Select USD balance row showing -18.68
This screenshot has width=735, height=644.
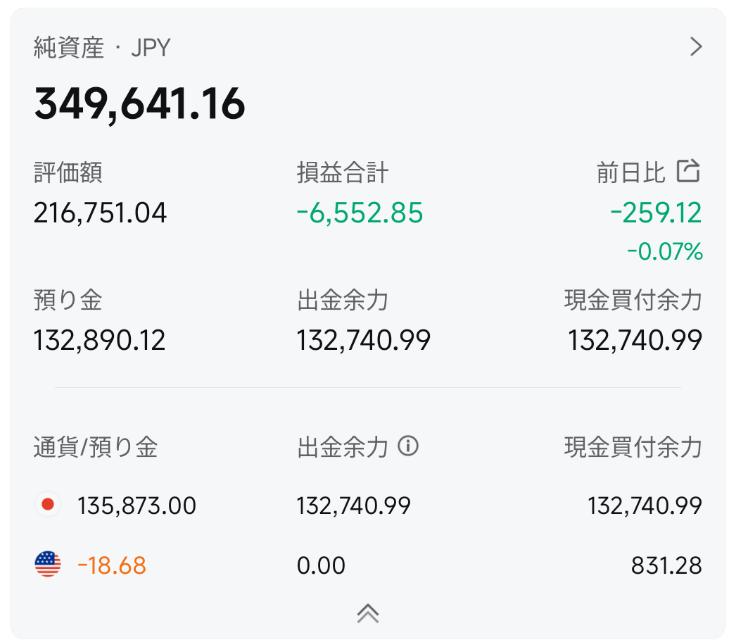368,565
